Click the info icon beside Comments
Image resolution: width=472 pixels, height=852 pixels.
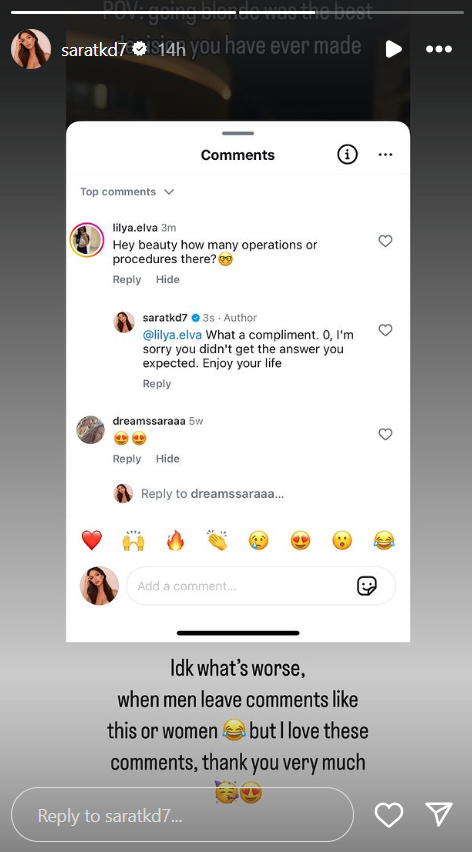(347, 155)
